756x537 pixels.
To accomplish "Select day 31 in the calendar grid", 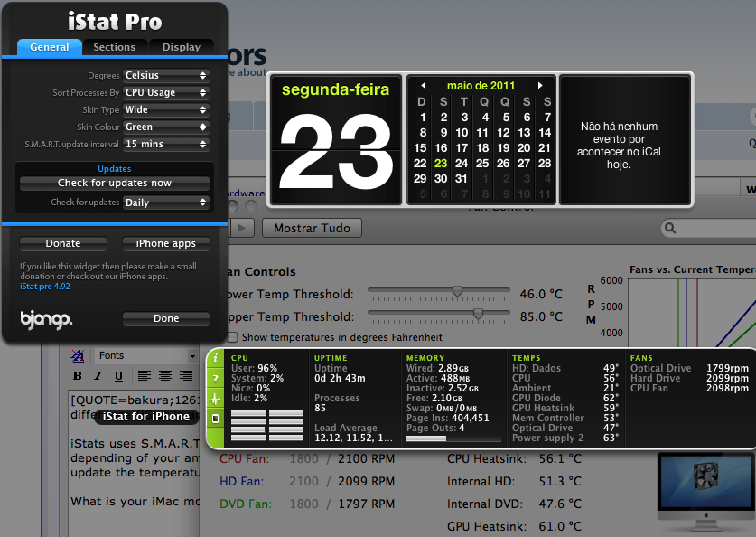I will point(462,179).
